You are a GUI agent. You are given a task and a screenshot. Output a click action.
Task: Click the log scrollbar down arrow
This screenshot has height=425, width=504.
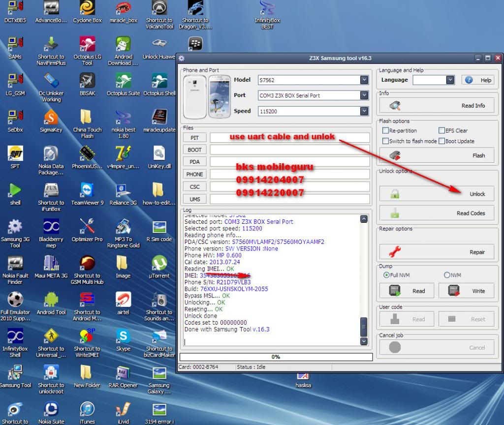pos(364,341)
